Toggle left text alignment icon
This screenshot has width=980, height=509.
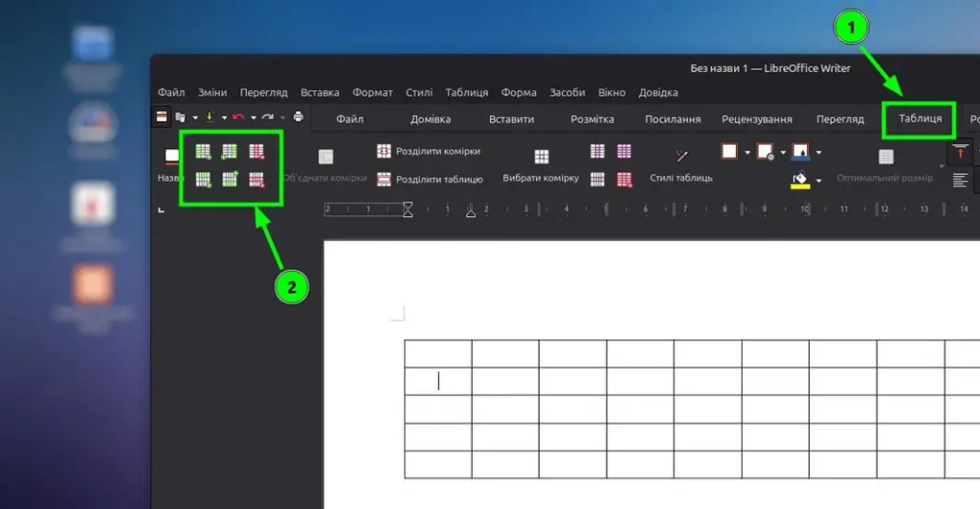960,181
